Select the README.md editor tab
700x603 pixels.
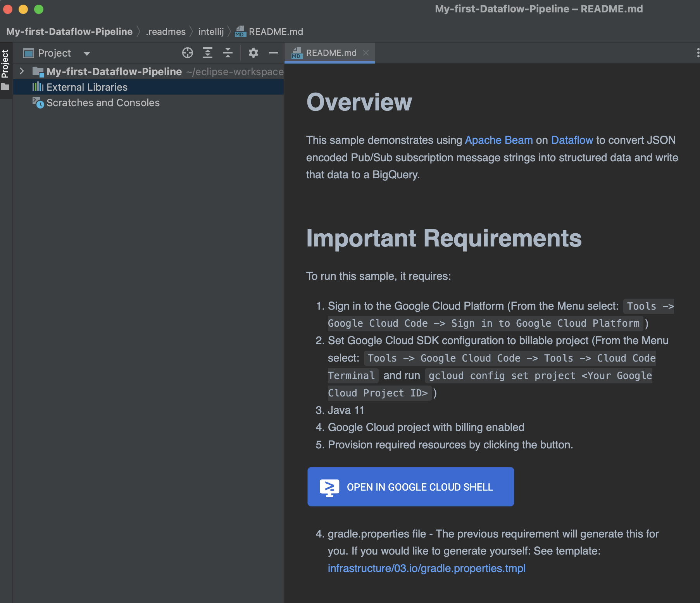click(x=331, y=53)
